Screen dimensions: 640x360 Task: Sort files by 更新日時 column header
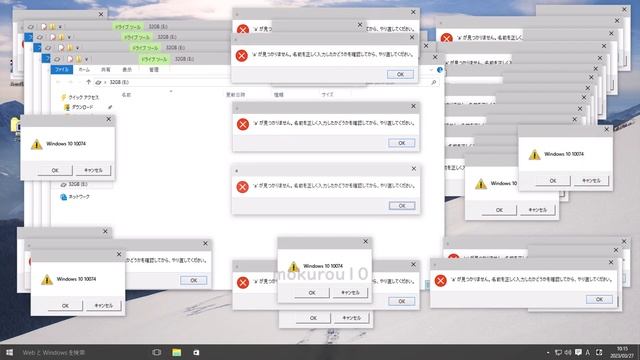tap(236, 95)
